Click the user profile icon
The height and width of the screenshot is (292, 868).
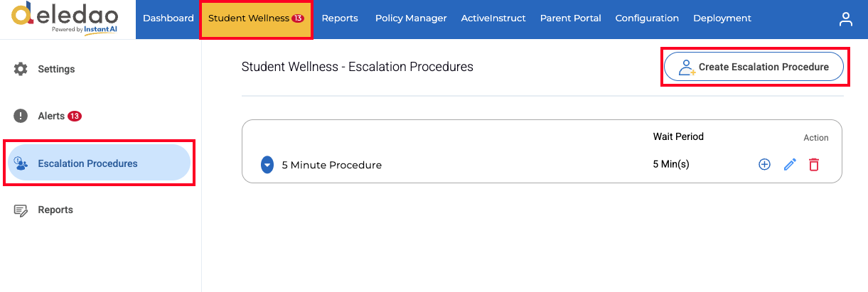845,19
